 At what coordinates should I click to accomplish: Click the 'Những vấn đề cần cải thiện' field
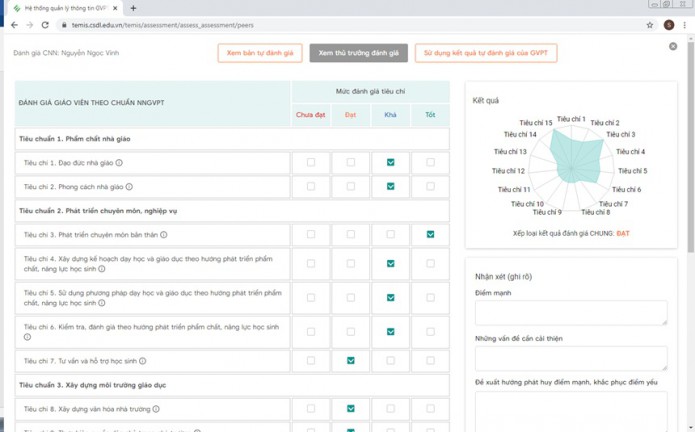click(x=571, y=358)
